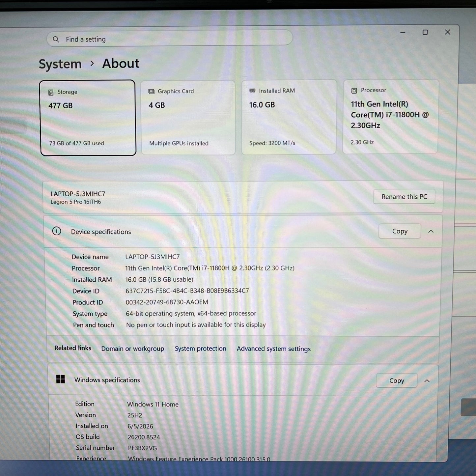476x476 pixels.
Task: Click the 73 GB of 477 GB used text
Action: tap(76, 143)
